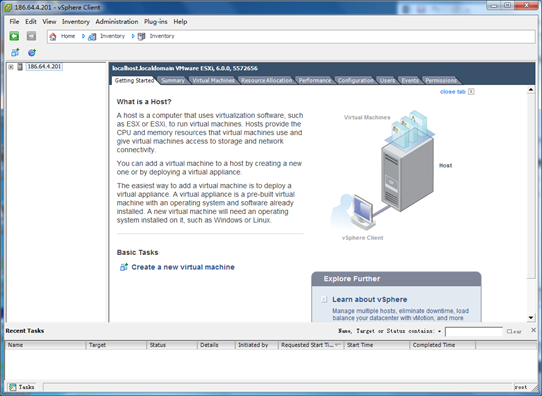Switch to the Virtual Machines tab
542x396 pixels.
pyautogui.click(x=214, y=81)
